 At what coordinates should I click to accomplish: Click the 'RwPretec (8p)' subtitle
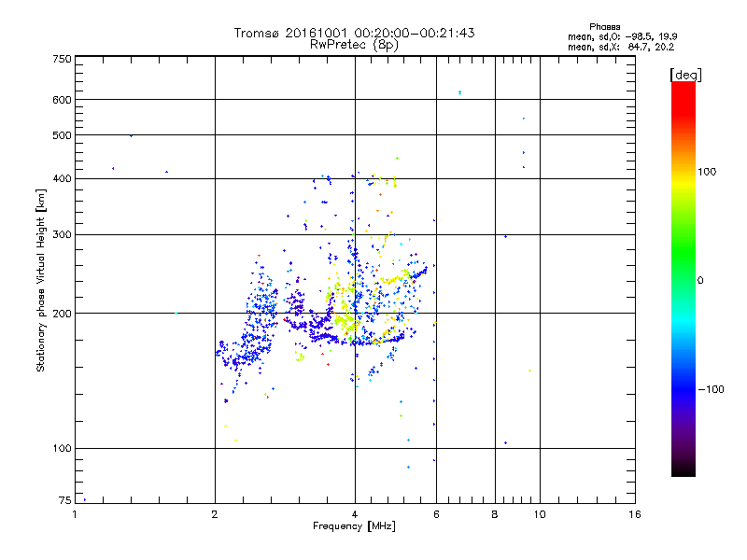(354, 45)
